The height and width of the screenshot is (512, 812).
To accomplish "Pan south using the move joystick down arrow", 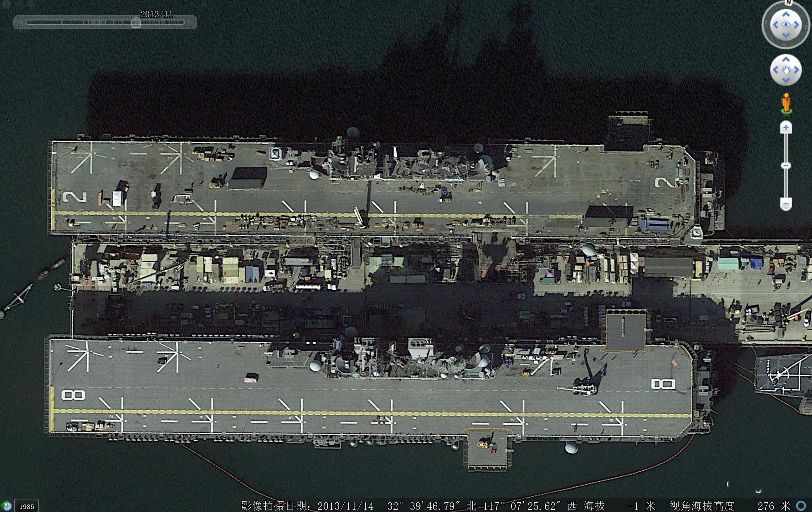I will tap(786, 80).
